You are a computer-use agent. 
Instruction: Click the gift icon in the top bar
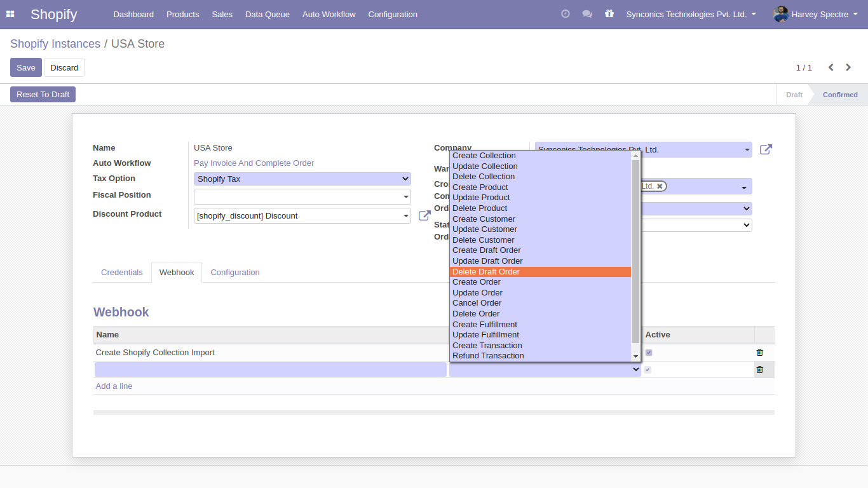(x=609, y=14)
